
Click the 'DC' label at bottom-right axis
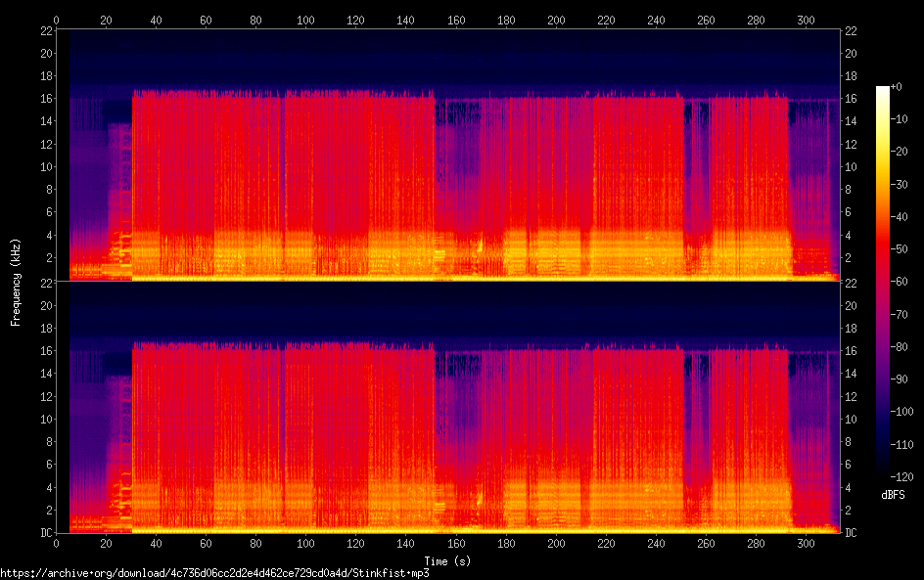coord(851,533)
